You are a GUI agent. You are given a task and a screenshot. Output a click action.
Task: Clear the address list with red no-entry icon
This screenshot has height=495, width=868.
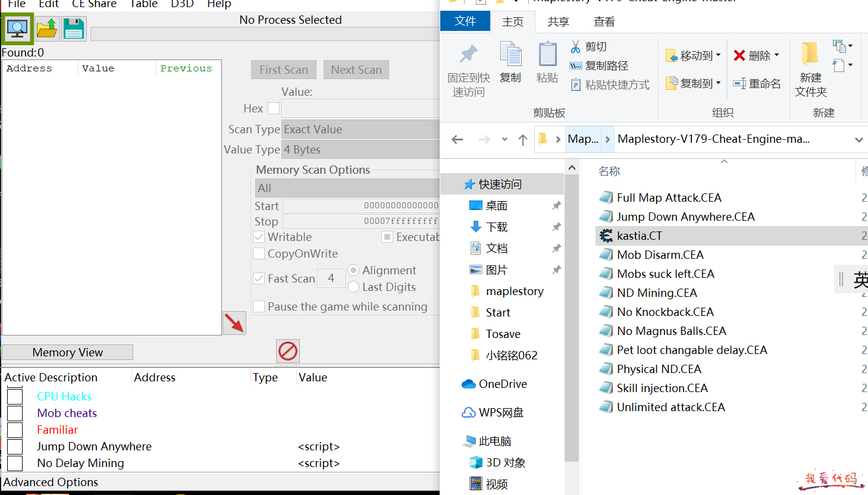tap(288, 351)
